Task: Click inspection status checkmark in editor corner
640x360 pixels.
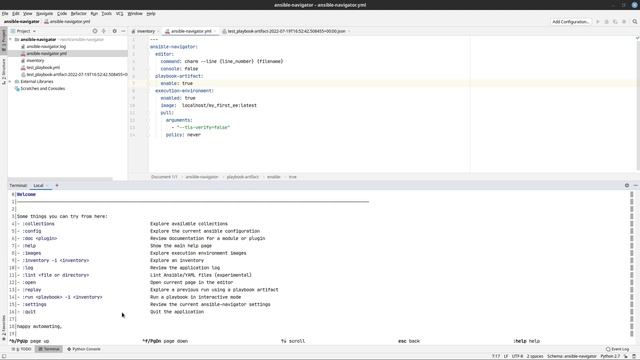Action: 637,38
